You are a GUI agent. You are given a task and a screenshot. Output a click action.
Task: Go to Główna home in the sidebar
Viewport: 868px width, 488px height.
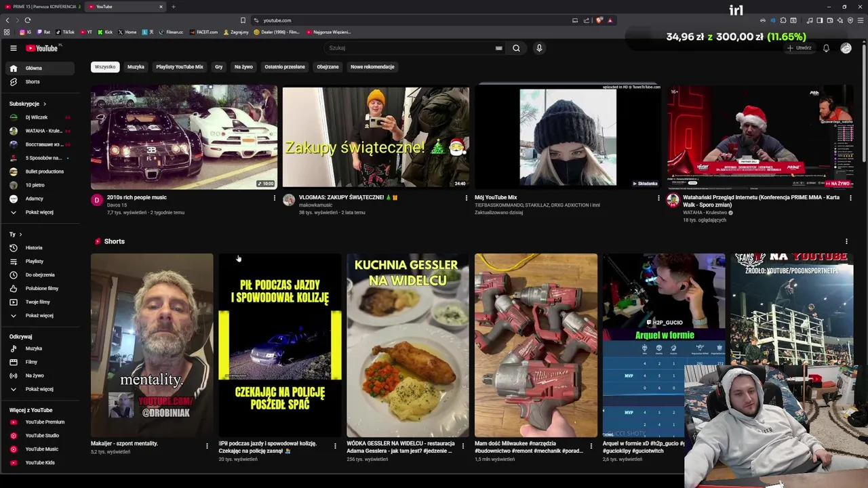click(x=40, y=68)
